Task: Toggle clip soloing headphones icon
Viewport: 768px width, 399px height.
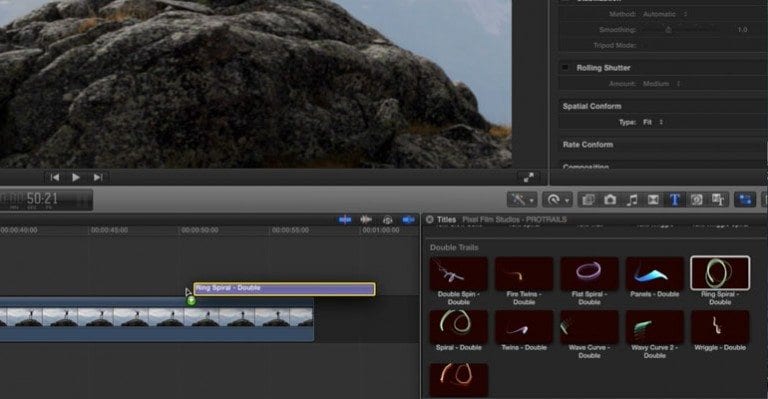Action: coord(387,220)
